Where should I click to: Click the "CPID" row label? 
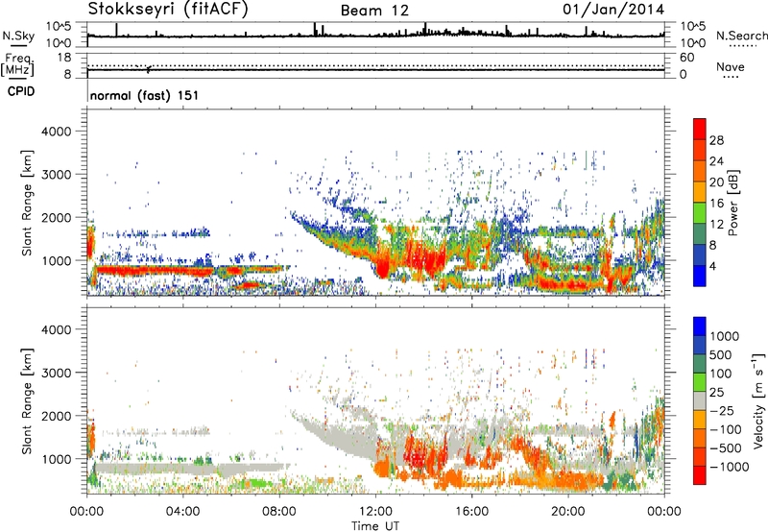(21, 91)
